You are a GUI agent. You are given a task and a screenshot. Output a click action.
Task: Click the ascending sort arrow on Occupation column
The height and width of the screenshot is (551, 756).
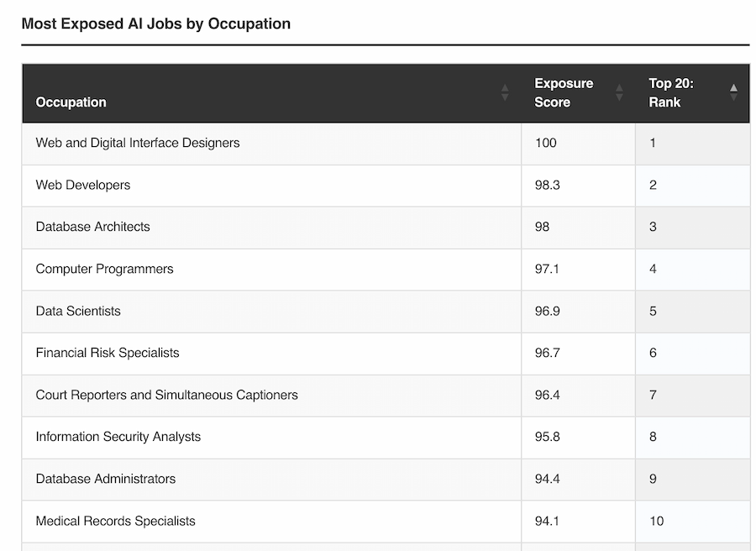[504, 87]
